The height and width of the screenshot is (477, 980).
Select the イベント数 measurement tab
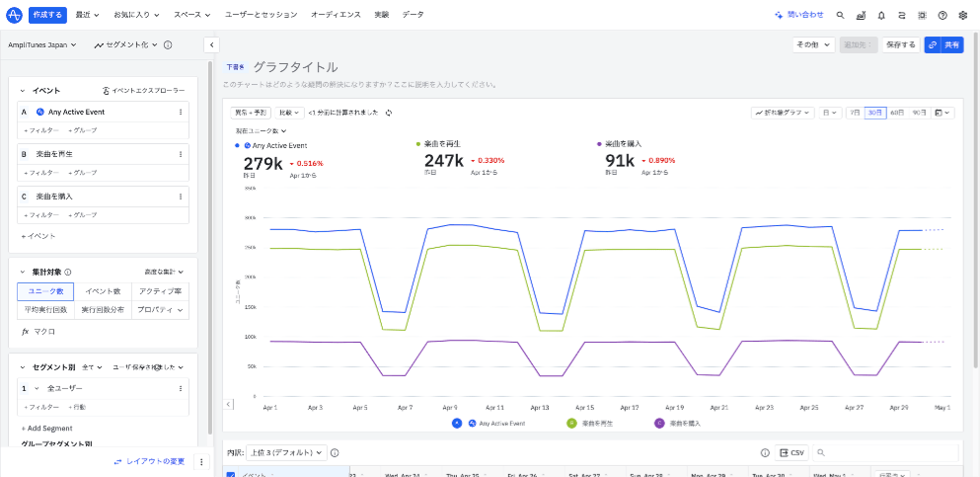(x=103, y=291)
